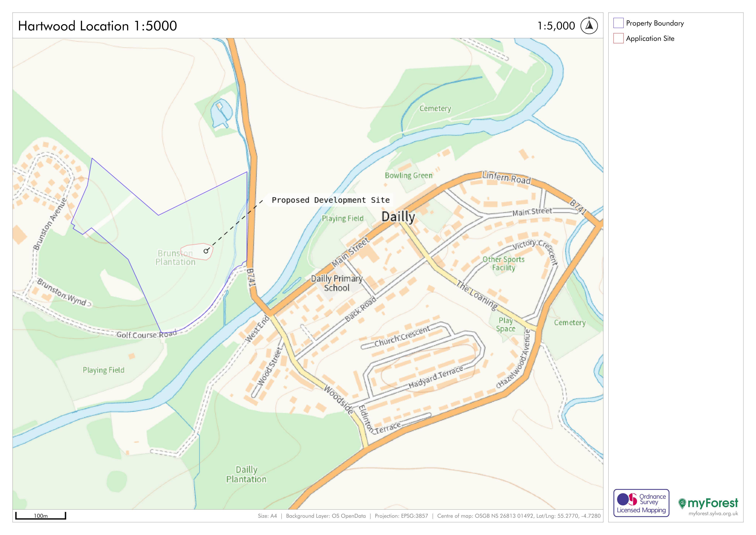Click the '1:5,000' scale text
Image resolution: width=756 pixels, height=535 pixels.
coord(556,26)
